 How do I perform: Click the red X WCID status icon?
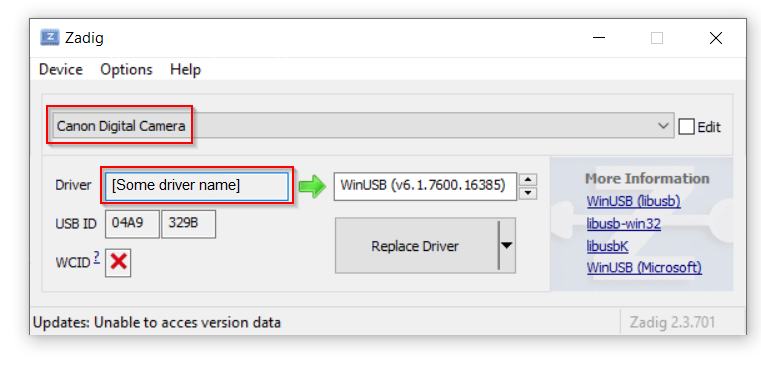[118, 262]
